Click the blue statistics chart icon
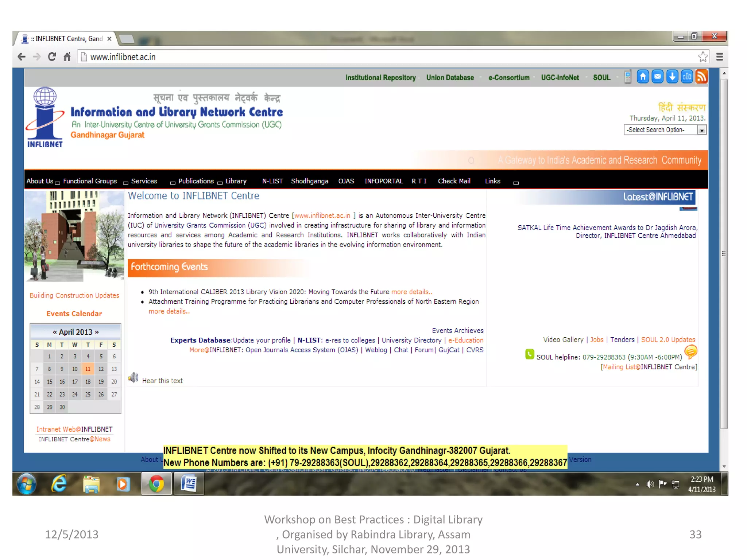 coord(687,77)
